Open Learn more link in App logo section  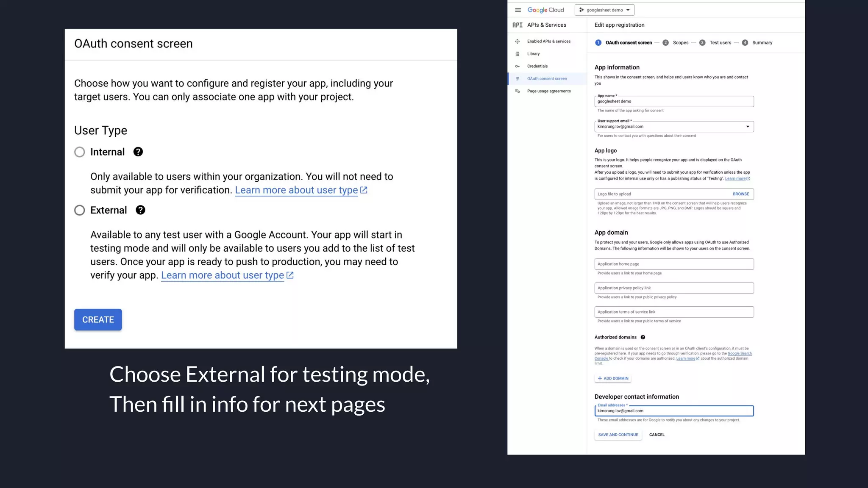pos(737,179)
